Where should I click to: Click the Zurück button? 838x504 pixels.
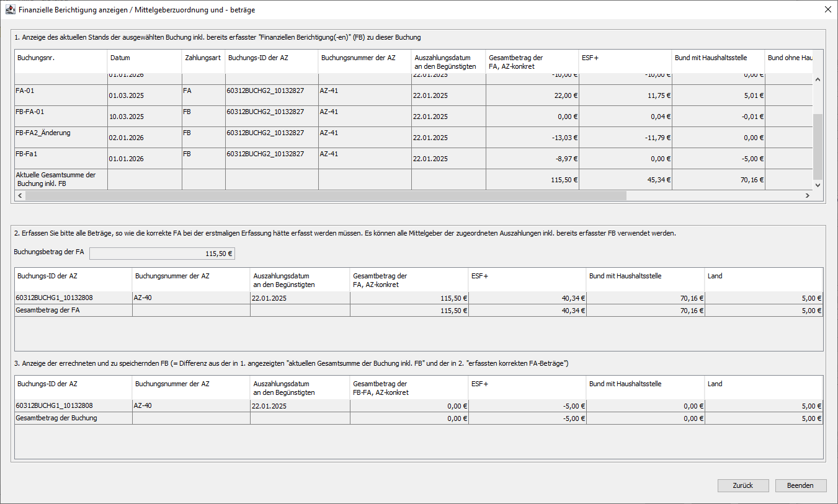743,485
